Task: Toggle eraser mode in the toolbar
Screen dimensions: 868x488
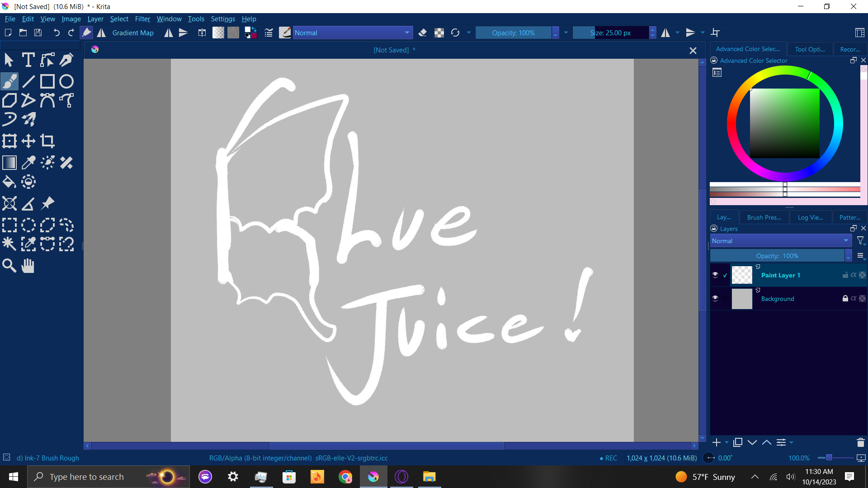Action: (423, 33)
